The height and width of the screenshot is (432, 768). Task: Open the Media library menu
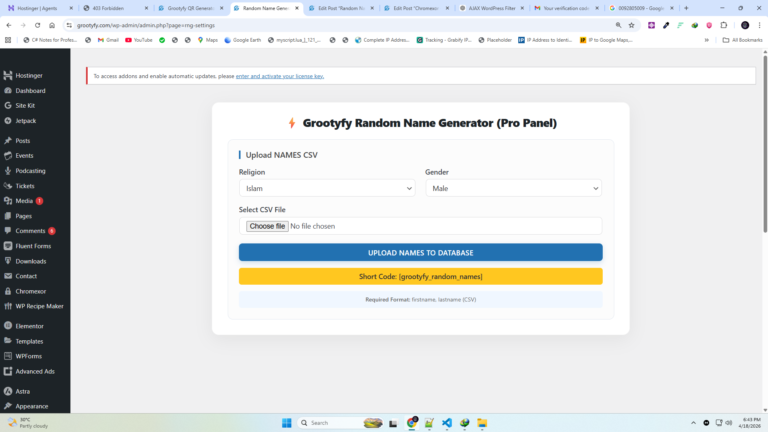click(x=24, y=201)
